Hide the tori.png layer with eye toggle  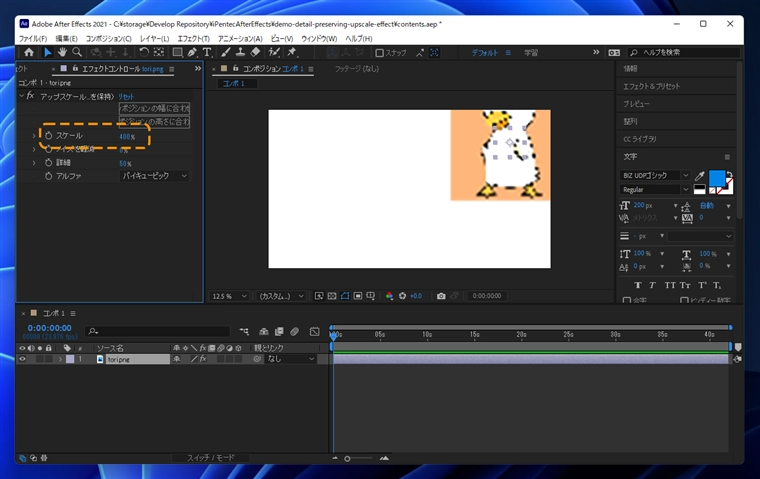click(22, 359)
